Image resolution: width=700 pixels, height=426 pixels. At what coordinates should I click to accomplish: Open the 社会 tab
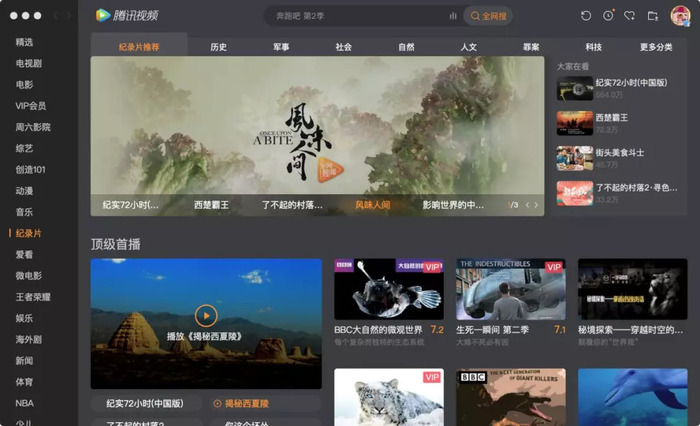[344, 47]
